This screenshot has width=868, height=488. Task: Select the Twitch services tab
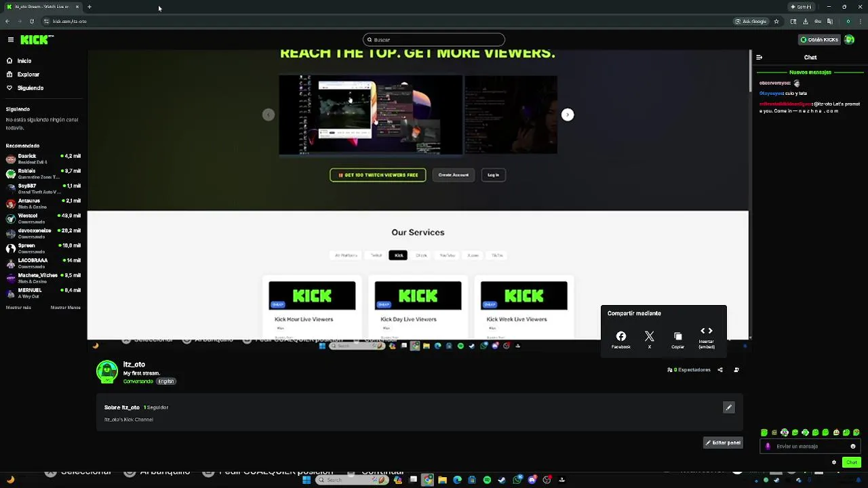coord(376,256)
